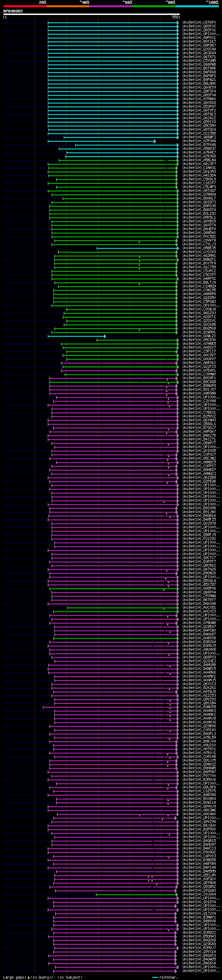Select label UniRef100_B3L152

[x=199, y=214]
